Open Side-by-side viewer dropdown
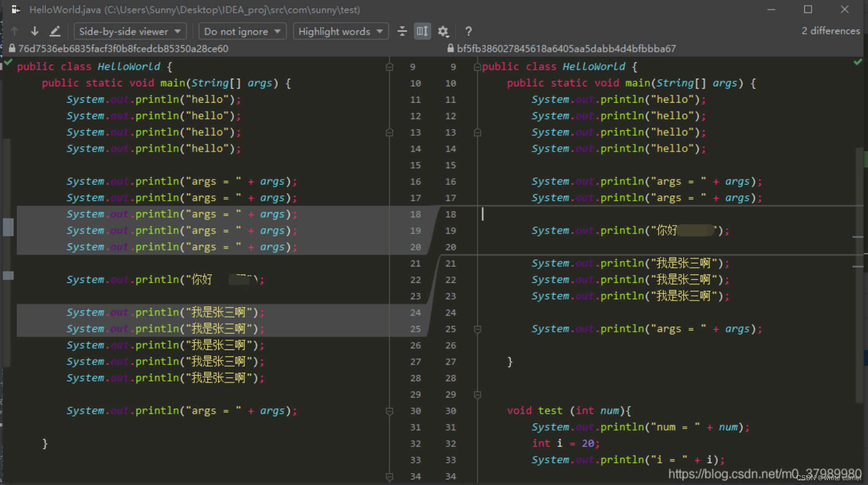 130,31
